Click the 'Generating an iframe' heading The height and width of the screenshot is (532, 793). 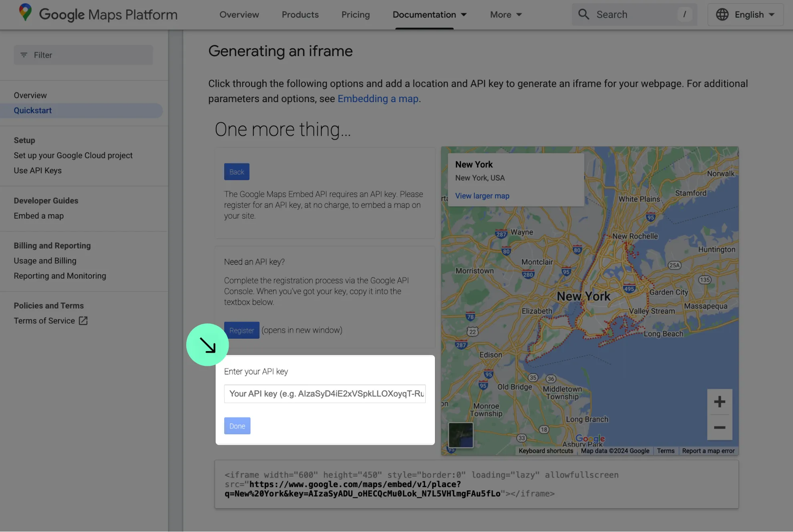pos(280,51)
